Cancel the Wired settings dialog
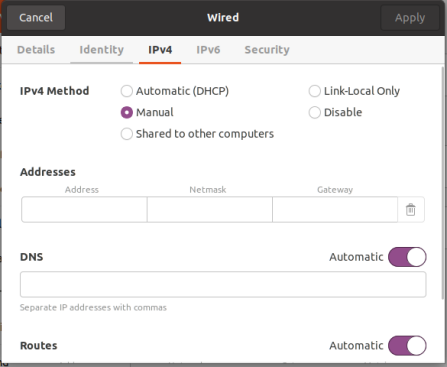Screen dimensions: 447x367 (x=36, y=17)
